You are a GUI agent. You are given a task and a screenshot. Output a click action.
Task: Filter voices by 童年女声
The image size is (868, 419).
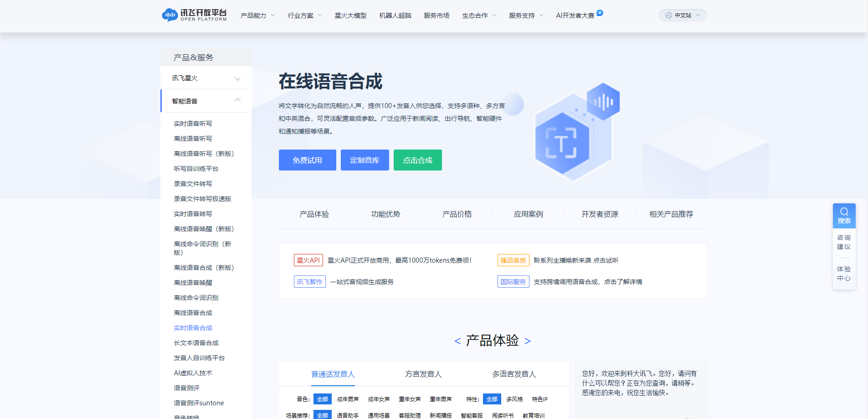point(410,399)
